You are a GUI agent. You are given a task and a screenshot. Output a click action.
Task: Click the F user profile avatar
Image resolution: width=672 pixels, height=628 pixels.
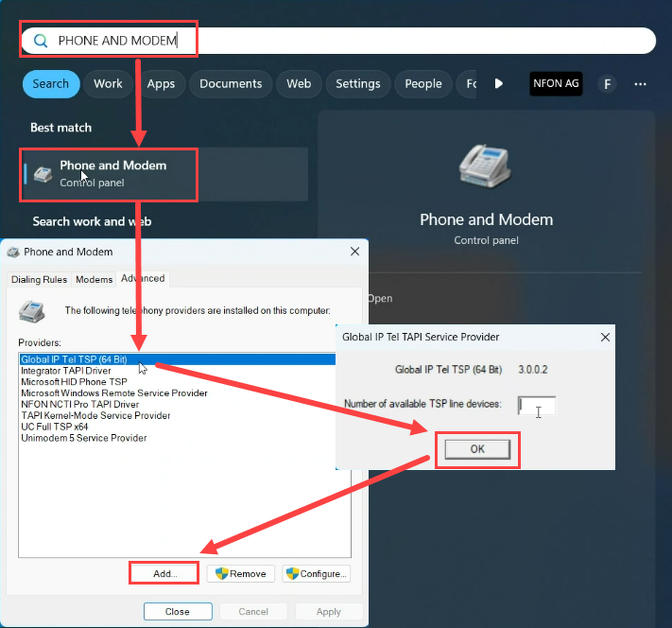pos(607,84)
